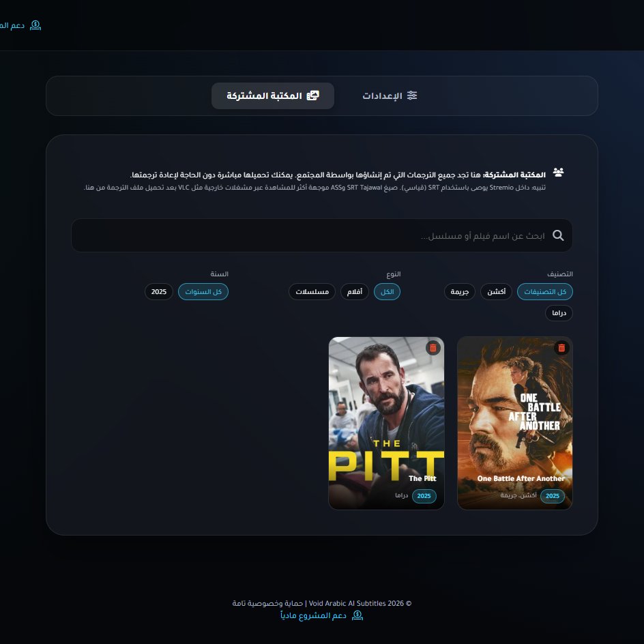This screenshot has height=644, width=644.
Task: Select كل السنوات year filter
Action: click(x=203, y=291)
